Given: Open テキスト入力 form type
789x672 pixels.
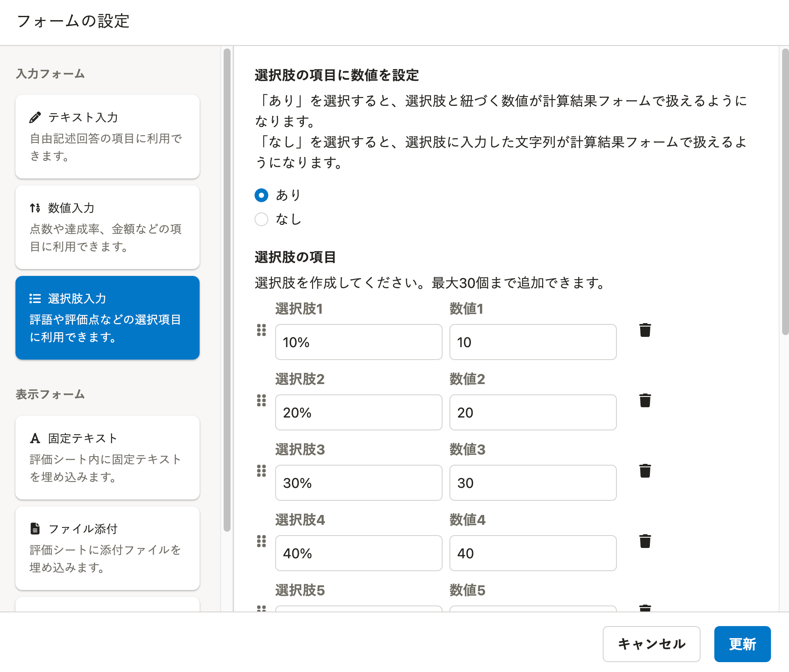Looking at the screenshot, I should click(107, 136).
